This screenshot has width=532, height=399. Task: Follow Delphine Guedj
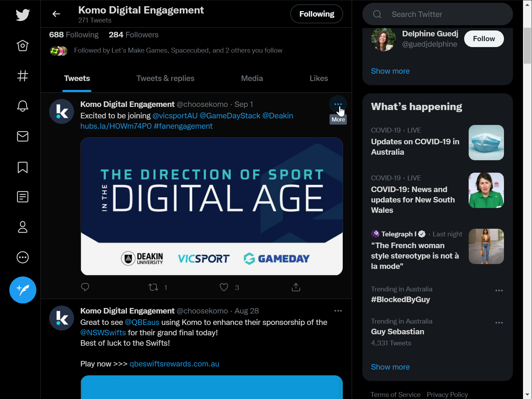tap(484, 39)
